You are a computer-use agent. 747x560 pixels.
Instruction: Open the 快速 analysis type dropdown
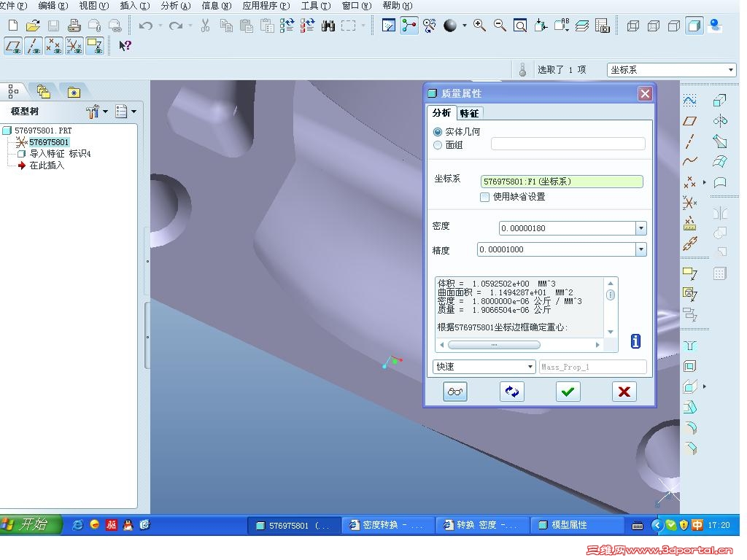point(530,367)
